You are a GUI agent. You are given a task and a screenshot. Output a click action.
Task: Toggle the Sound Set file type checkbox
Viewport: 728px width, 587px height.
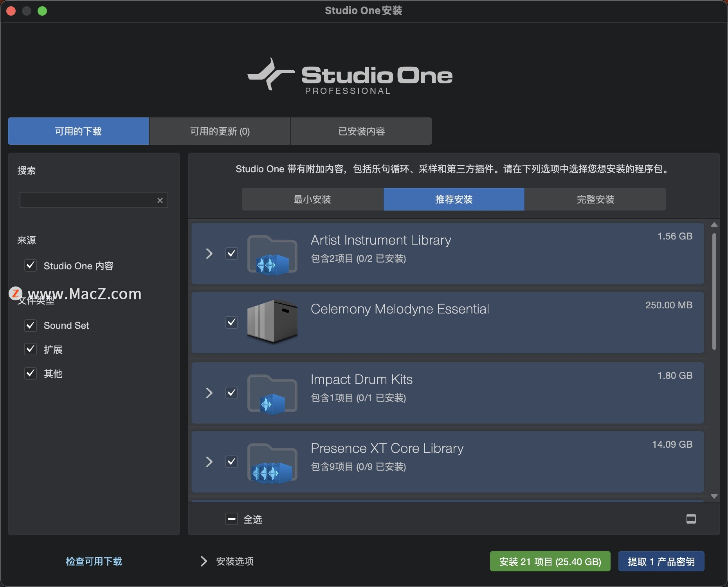pyautogui.click(x=31, y=325)
